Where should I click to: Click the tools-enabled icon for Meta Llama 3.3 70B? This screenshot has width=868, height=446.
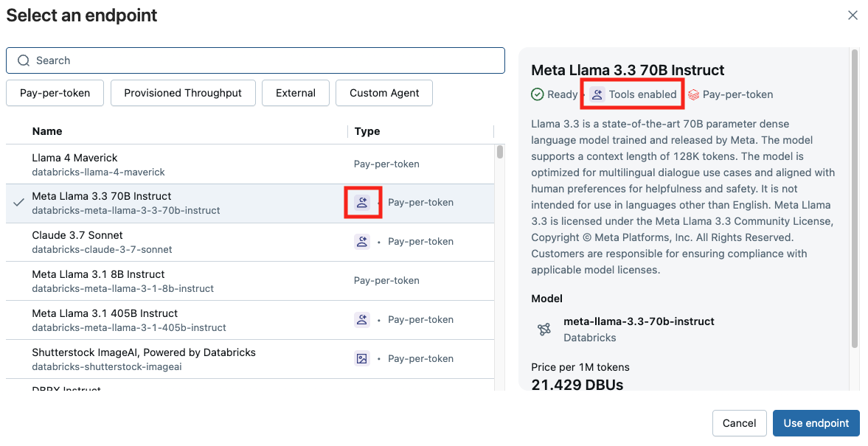[362, 203]
